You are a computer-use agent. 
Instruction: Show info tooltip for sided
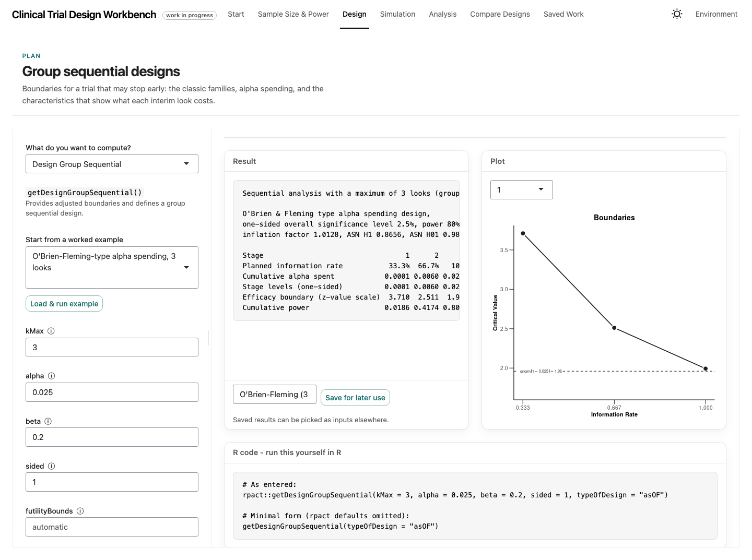click(x=52, y=466)
